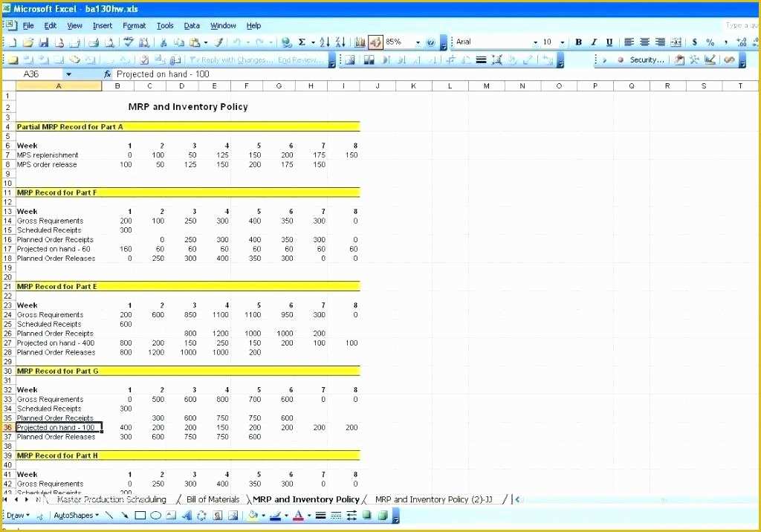Click the AutoSum sigma icon
Screen dimensions: 761x532
click(302, 42)
